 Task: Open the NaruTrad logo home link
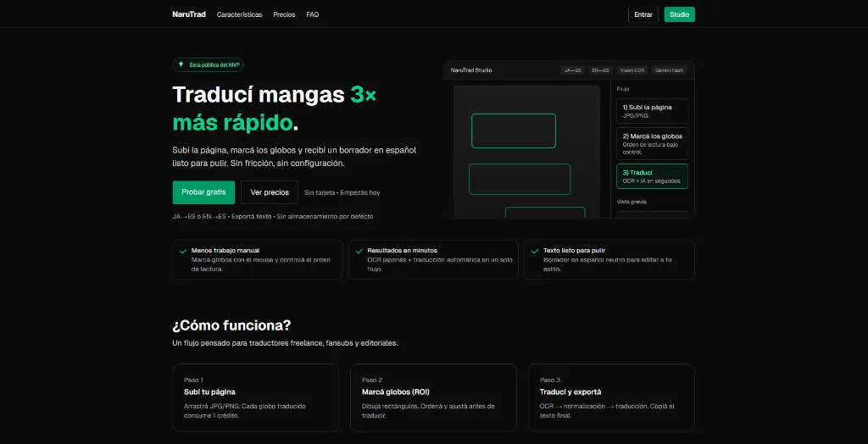pos(189,14)
